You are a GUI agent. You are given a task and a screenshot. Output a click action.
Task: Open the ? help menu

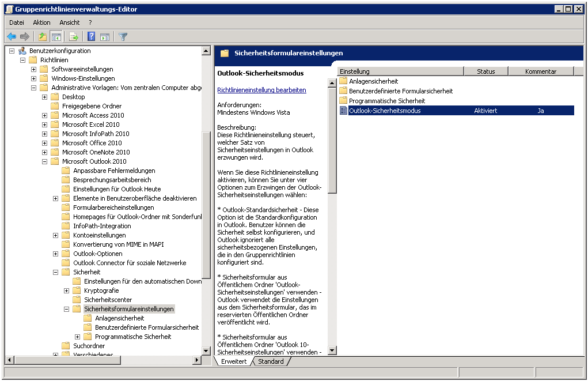coord(90,22)
